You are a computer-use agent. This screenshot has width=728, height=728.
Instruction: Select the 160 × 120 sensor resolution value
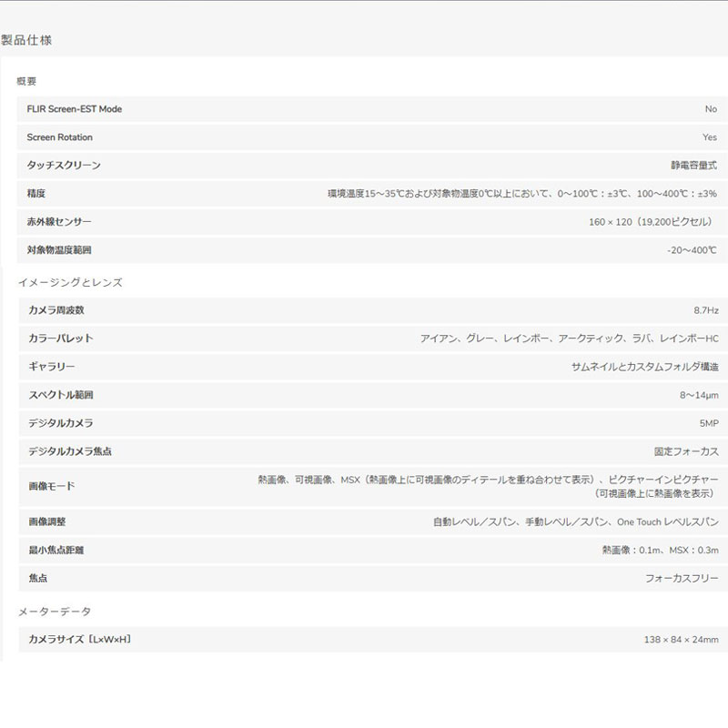pos(652,222)
